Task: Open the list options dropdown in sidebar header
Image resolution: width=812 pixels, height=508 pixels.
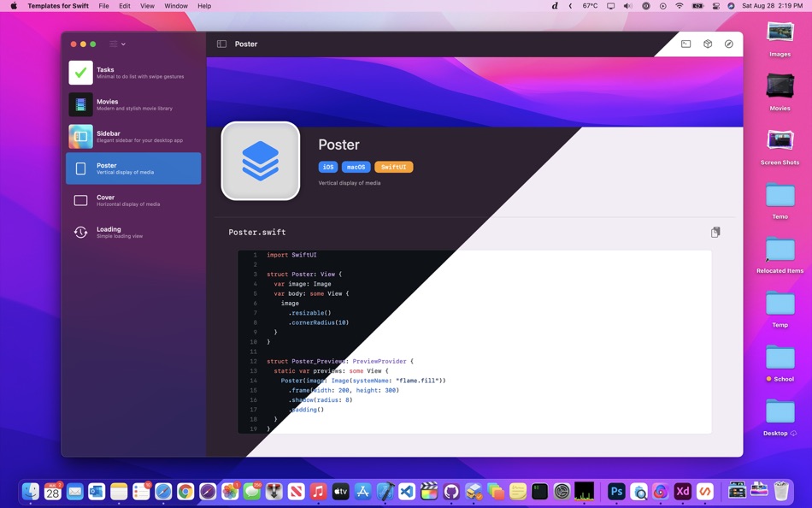Action: pyautogui.click(x=117, y=44)
